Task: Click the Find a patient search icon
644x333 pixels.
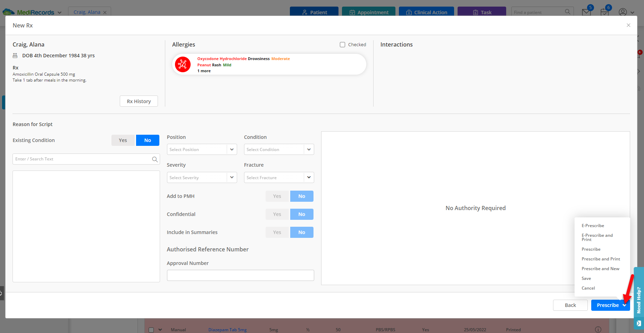Action: click(567, 12)
